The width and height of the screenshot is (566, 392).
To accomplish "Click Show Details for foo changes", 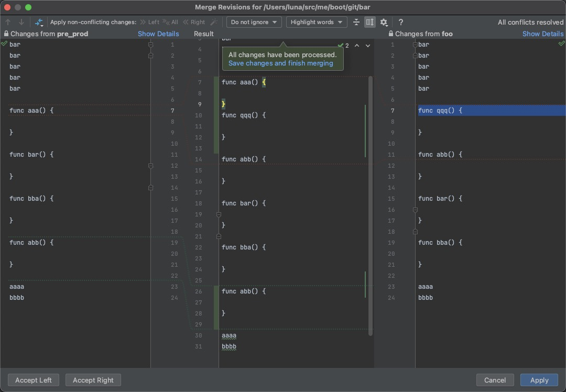I will pyautogui.click(x=542, y=34).
